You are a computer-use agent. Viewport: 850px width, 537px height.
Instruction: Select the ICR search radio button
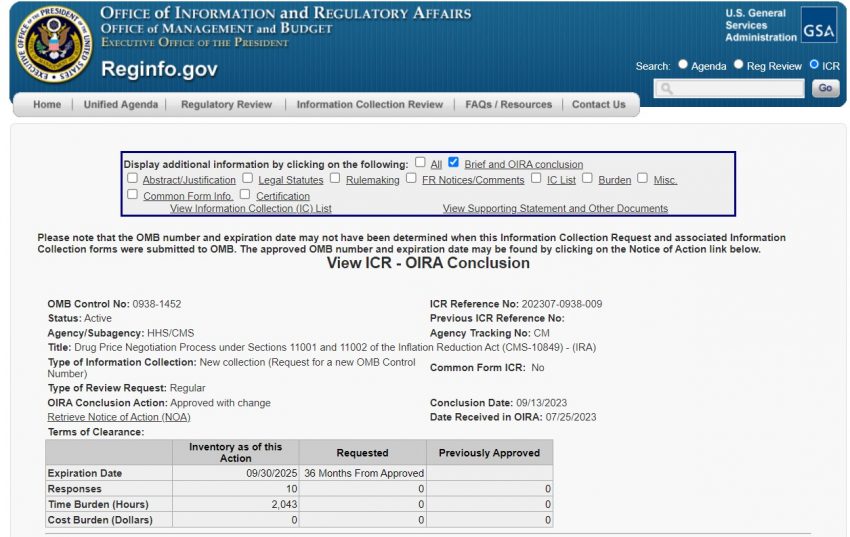click(x=814, y=65)
